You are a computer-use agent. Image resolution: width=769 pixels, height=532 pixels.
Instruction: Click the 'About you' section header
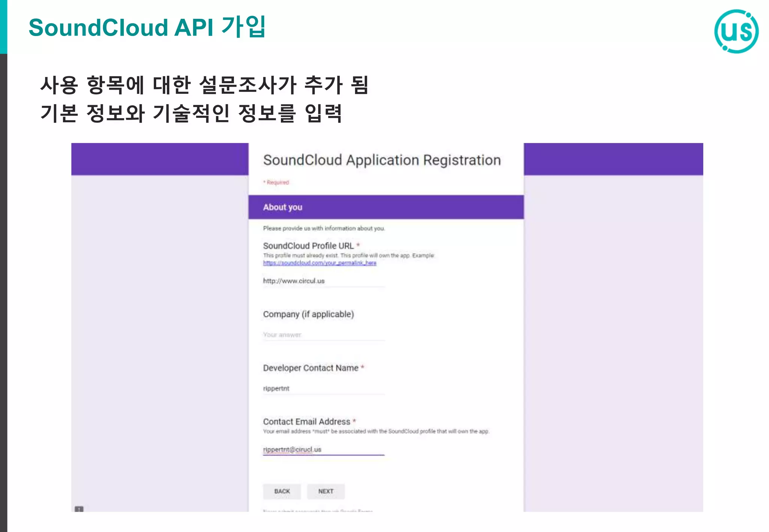click(x=386, y=207)
